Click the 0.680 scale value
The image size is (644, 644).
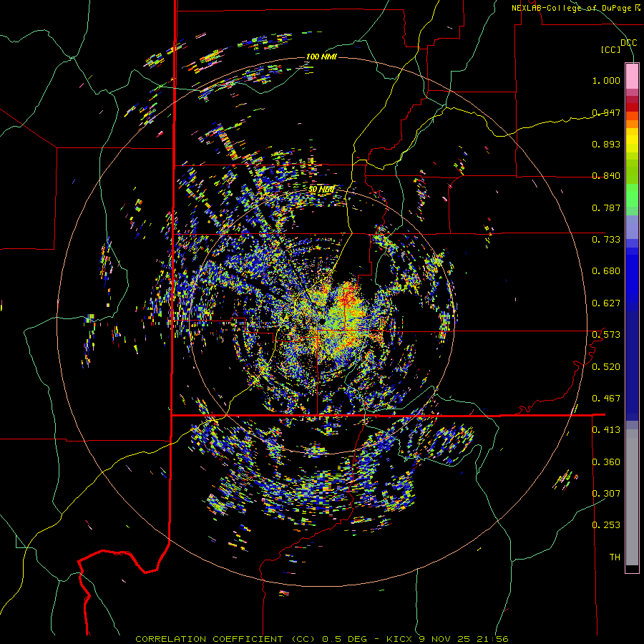(606, 271)
